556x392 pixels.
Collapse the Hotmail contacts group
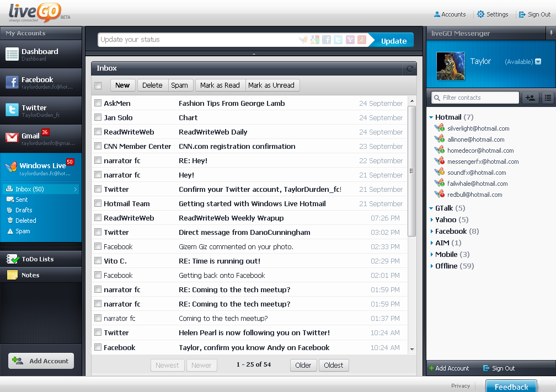pos(431,117)
